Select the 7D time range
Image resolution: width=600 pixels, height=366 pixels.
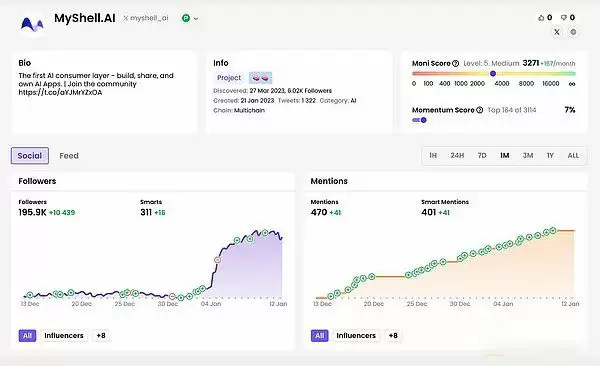click(482, 155)
